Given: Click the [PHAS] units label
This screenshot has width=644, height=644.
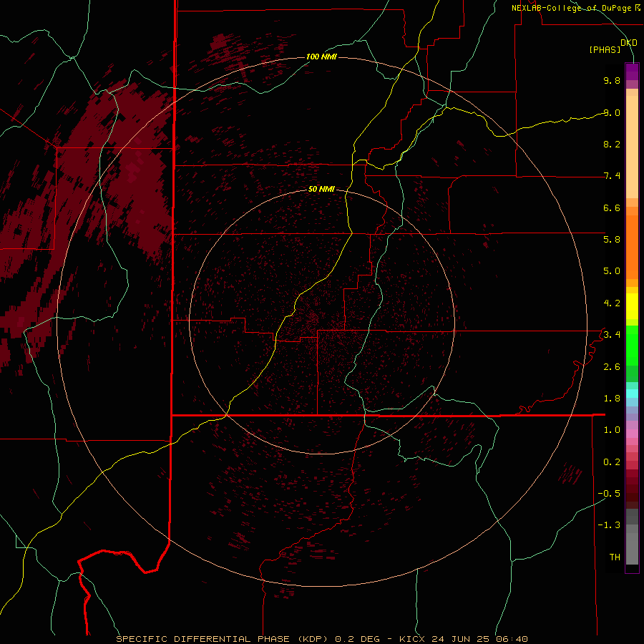Looking at the screenshot, I should point(605,49).
